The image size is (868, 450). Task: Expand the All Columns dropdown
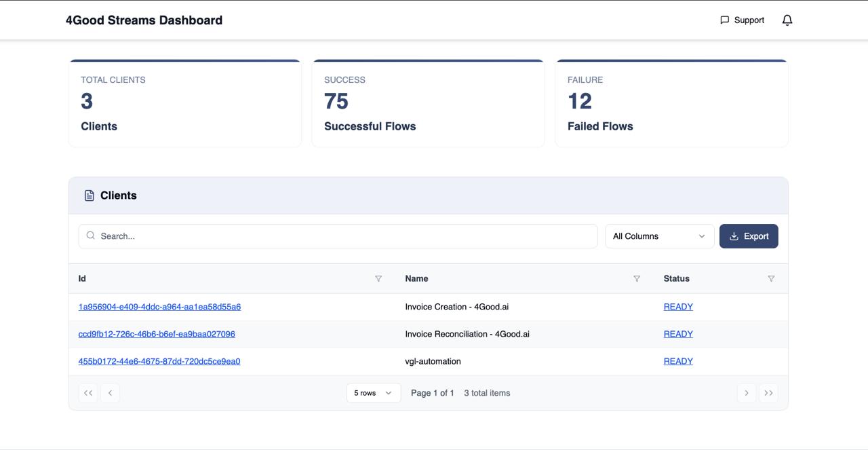pyautogui.click(x=659, y=236)
